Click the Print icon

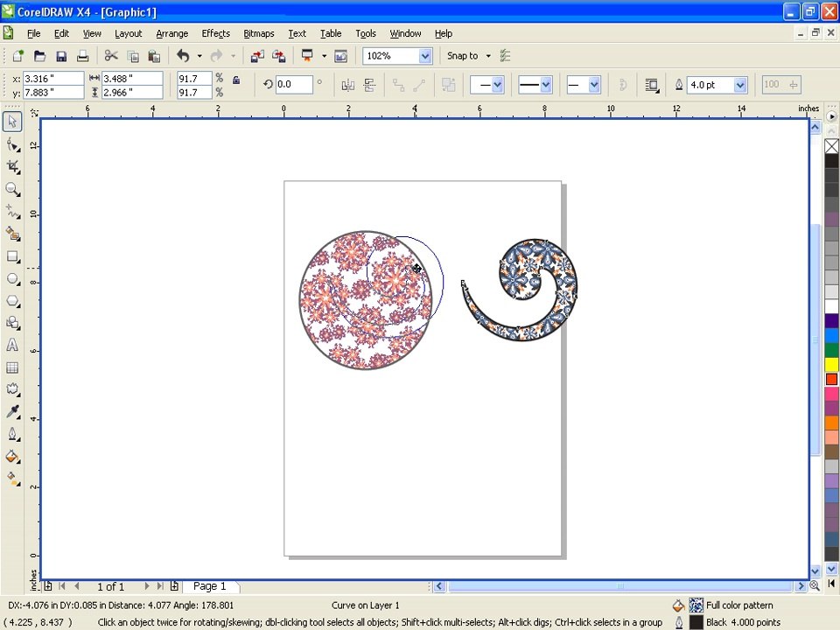coord(82,56)
